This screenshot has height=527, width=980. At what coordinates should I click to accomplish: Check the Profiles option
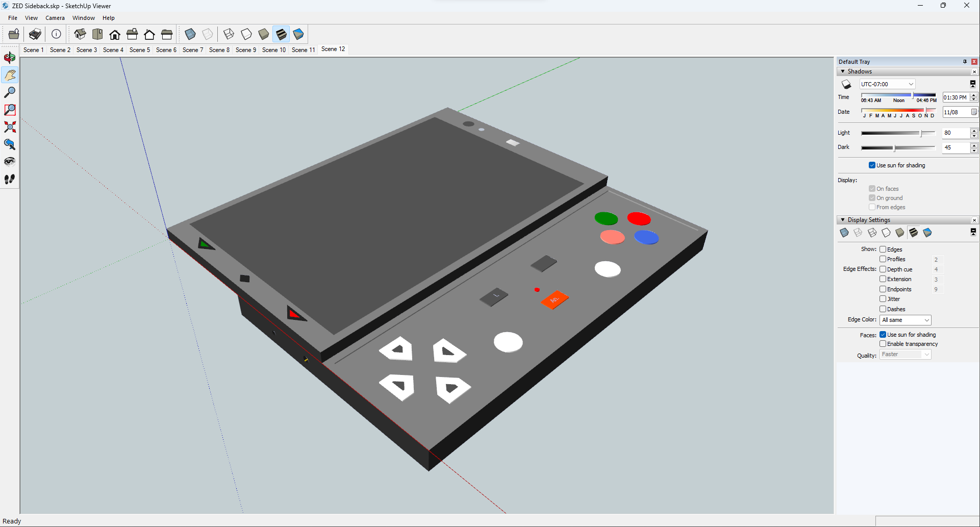(883, 259)
